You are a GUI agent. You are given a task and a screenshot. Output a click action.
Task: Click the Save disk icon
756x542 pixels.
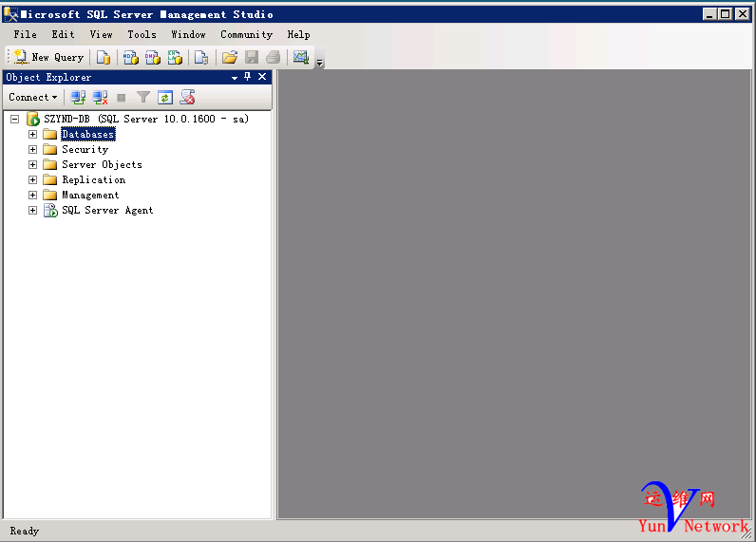pyautogui.click(x=252, y=57)
